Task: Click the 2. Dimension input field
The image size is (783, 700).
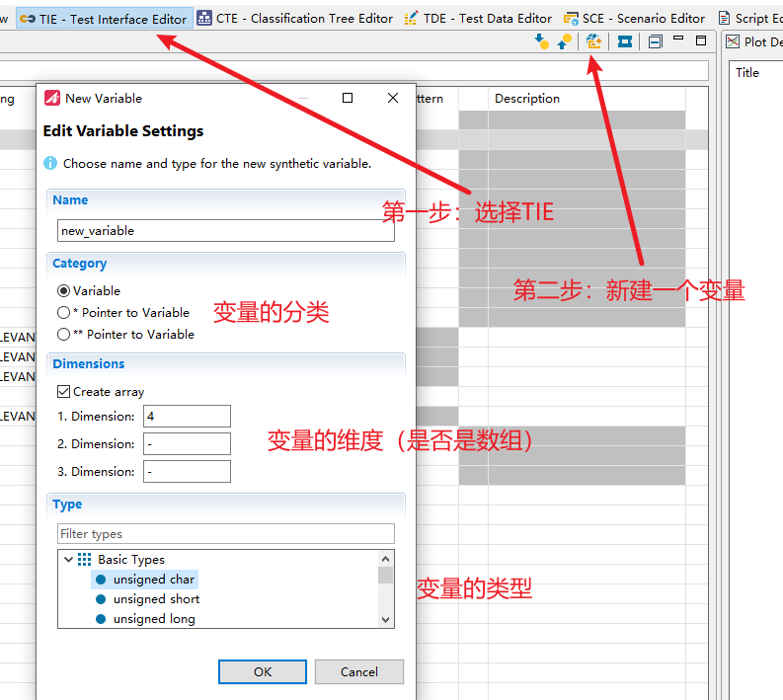Action: [x=187, y=443]
